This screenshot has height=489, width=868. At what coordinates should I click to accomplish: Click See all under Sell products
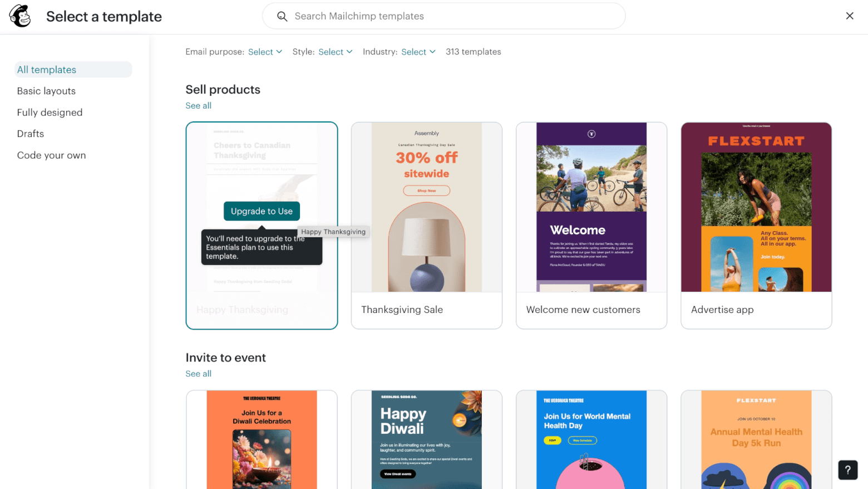(198, 106)
